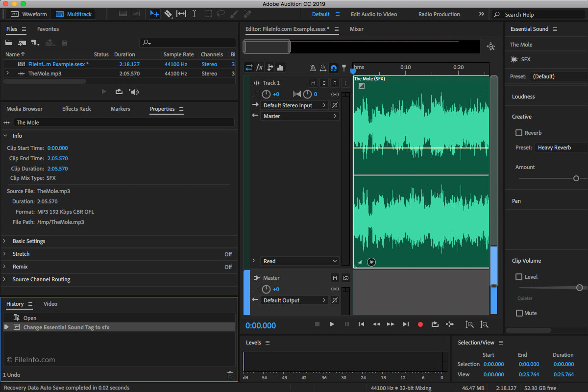Open the Mixer tab in the Editor panel
Image resolution: width=588 pixels, height=392 pixels.
tap(356, 29)
